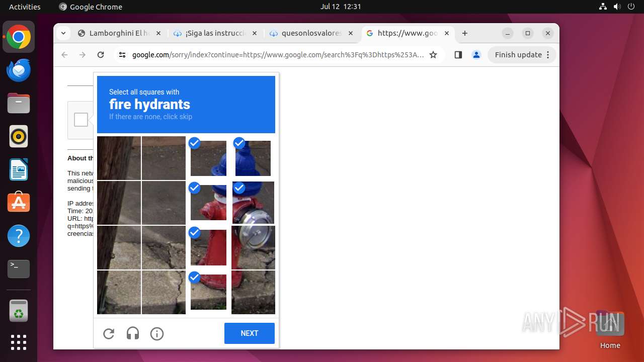Deselect the top-right blue hydrant tile

click(x=253, y=158)
